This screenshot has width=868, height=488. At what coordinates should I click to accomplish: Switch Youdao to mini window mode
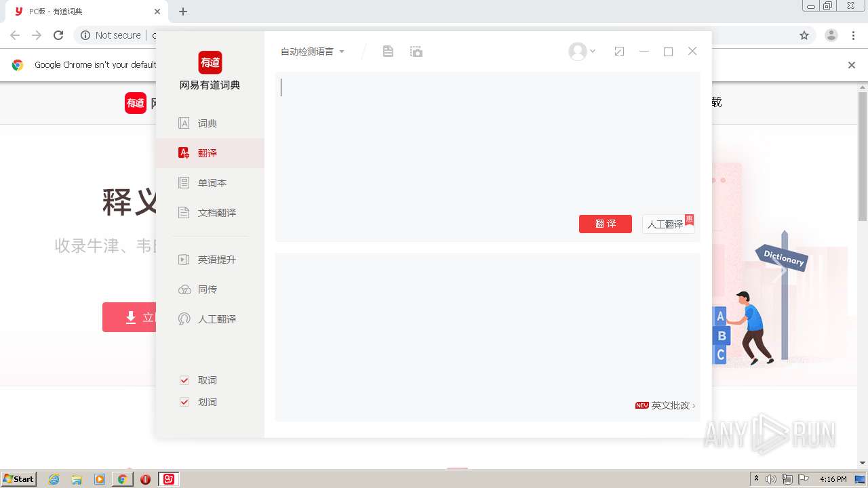click(619, 52)
